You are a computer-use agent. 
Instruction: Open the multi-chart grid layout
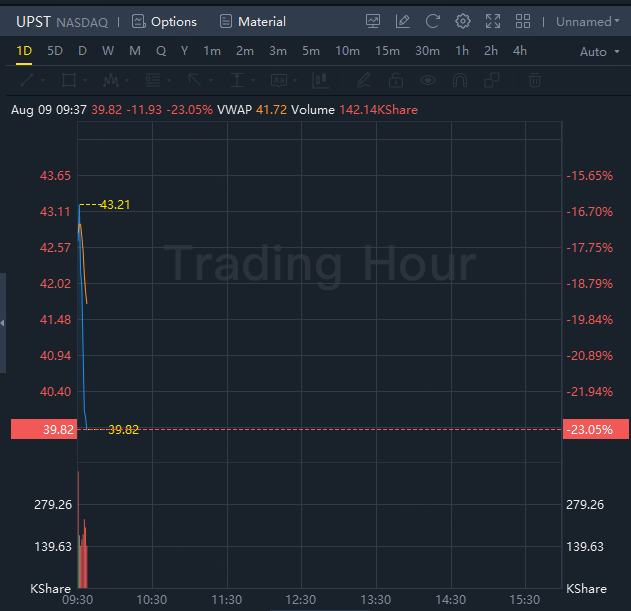(521, 21)
